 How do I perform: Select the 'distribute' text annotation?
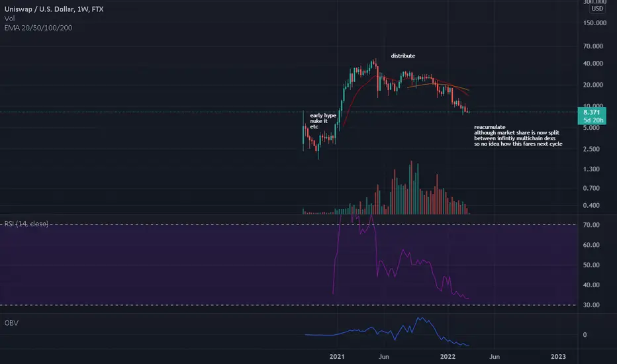click(x=403, y=56)
